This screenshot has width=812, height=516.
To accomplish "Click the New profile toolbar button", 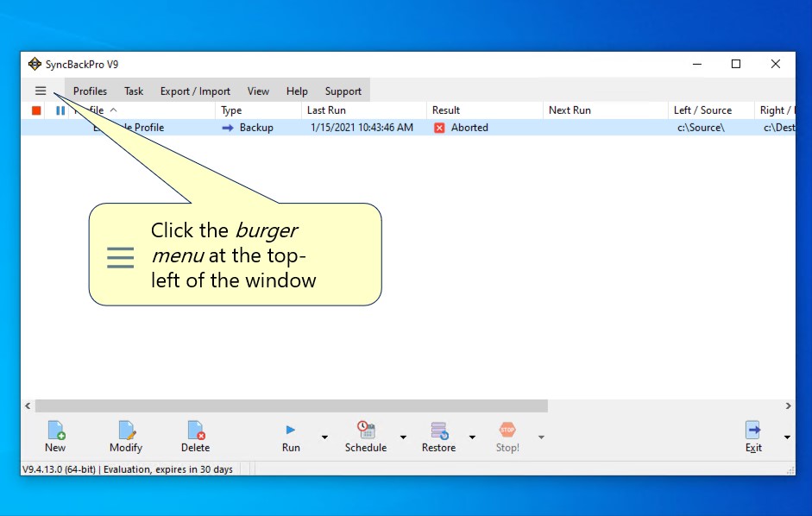I will point(55,437).
